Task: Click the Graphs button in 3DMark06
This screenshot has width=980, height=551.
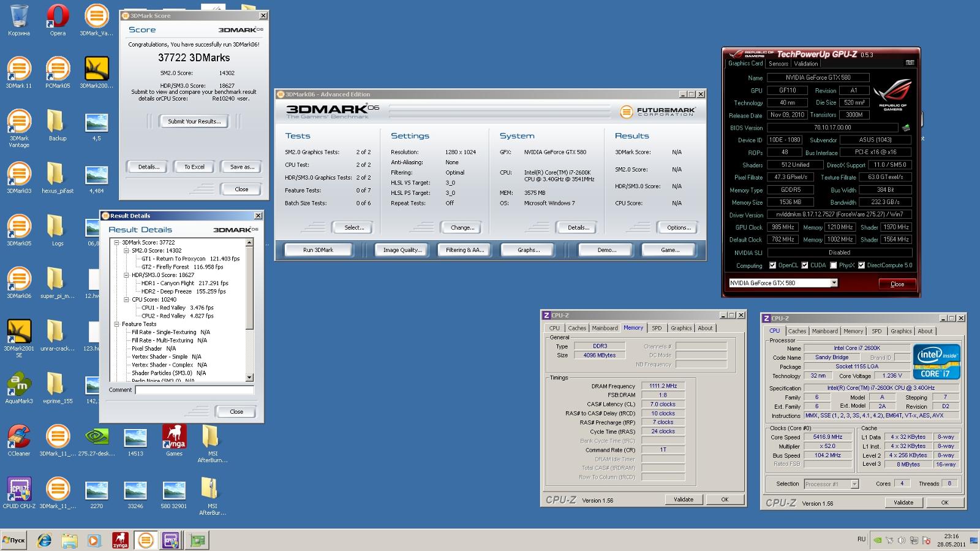Action: coord(528,250)
